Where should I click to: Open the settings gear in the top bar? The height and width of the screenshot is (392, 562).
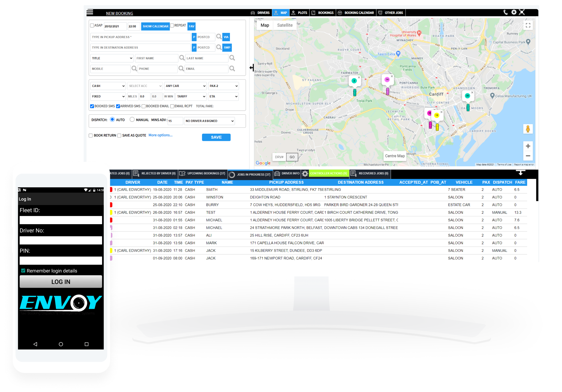click(514, 12)
